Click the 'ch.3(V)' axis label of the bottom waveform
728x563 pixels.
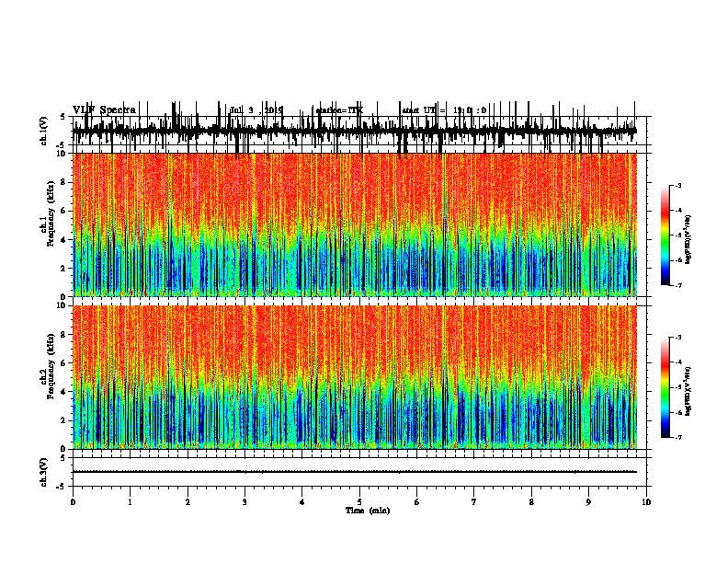[44, 472]
